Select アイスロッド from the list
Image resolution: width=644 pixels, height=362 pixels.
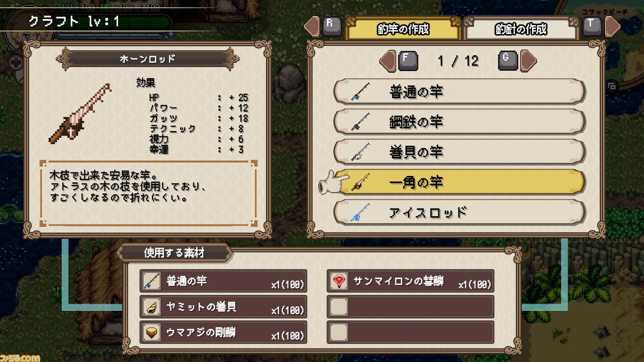click(459, 212)
